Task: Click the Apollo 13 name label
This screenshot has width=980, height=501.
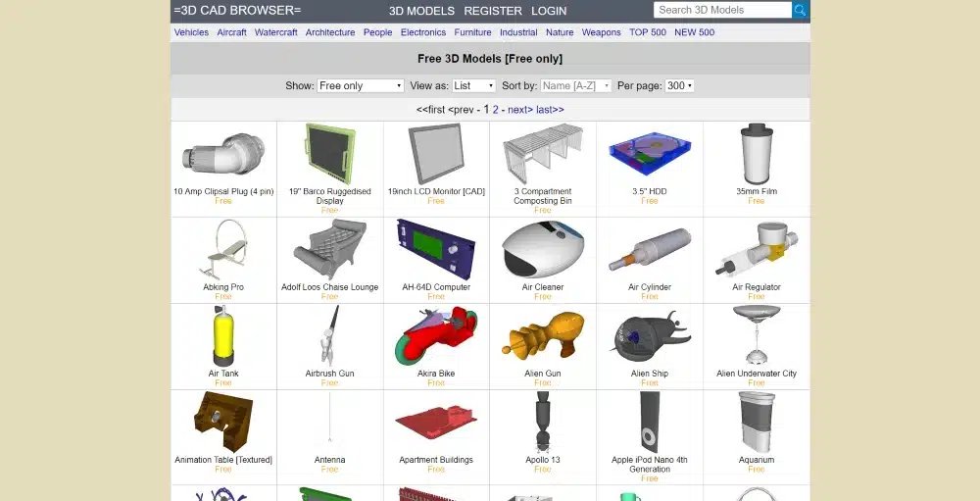Action: click(x=543, y=460)
